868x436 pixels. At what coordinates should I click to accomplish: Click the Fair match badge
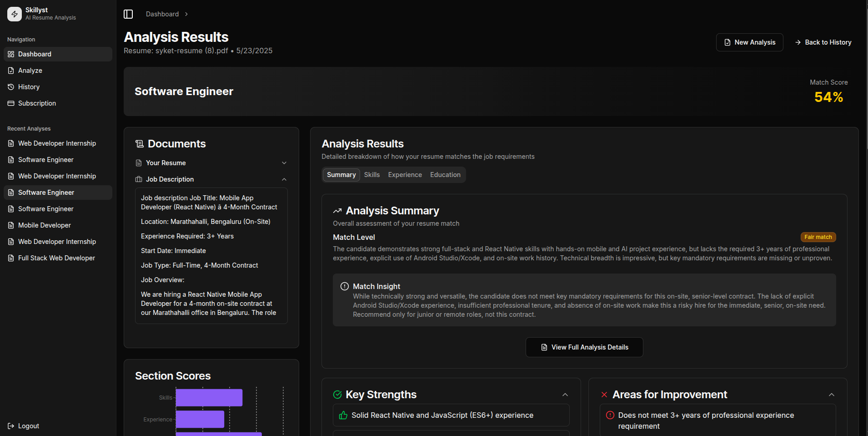(x=818, y=237)
